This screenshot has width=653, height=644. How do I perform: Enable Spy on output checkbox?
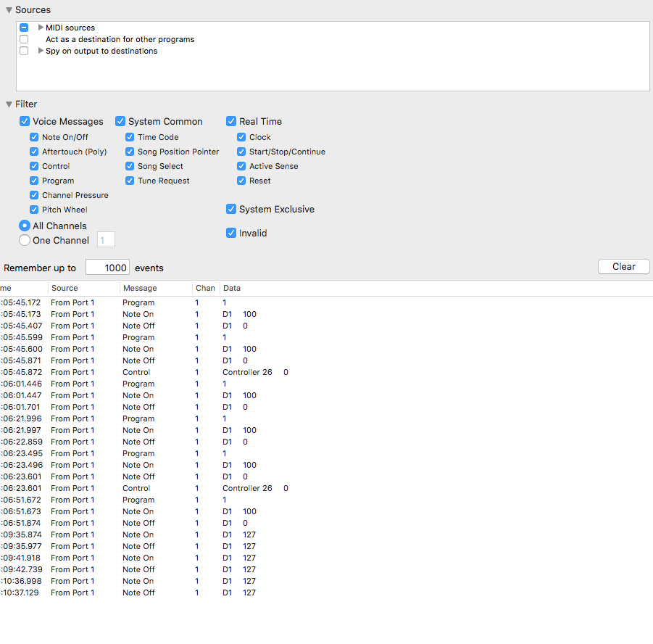click(x=24, y=51)
